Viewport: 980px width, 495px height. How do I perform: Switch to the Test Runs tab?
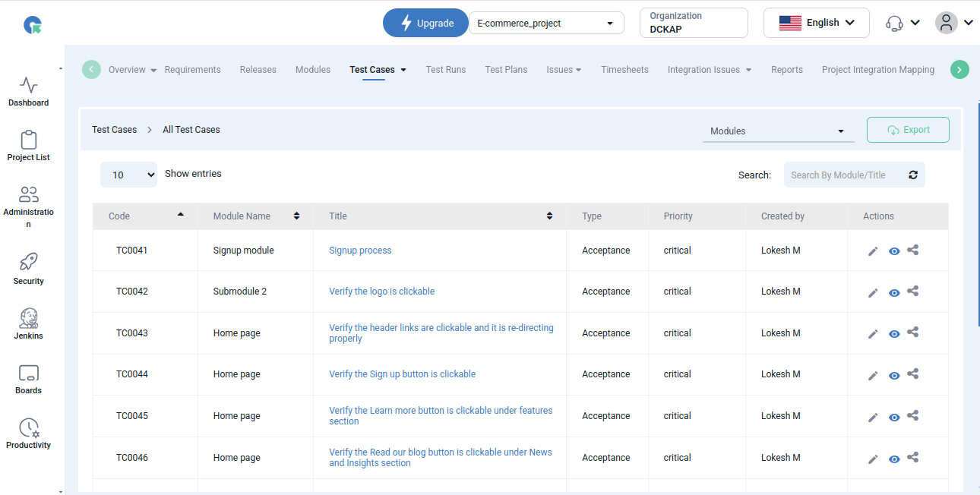[446, 70]
